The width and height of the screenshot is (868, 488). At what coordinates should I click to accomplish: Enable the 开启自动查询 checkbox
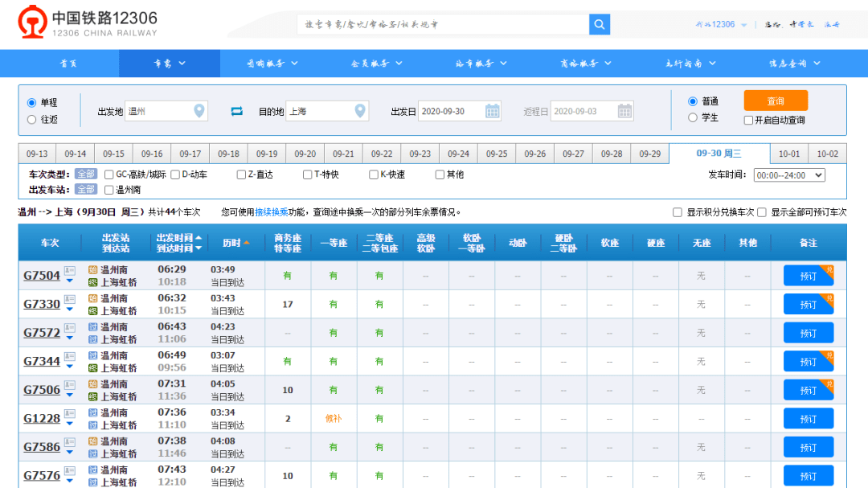tap(748, 121)
